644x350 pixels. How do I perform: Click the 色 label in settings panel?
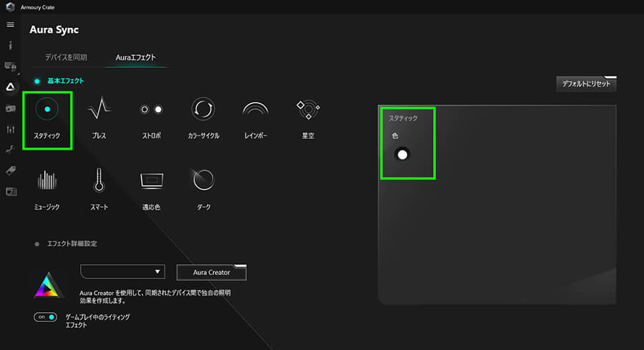(x=395, y=135)
